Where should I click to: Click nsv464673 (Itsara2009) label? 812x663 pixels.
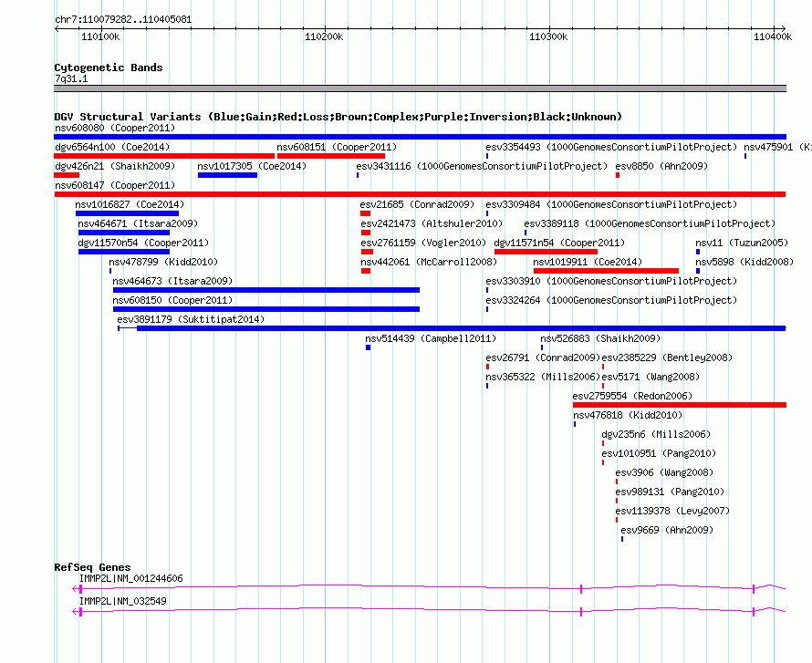point(172,281)
